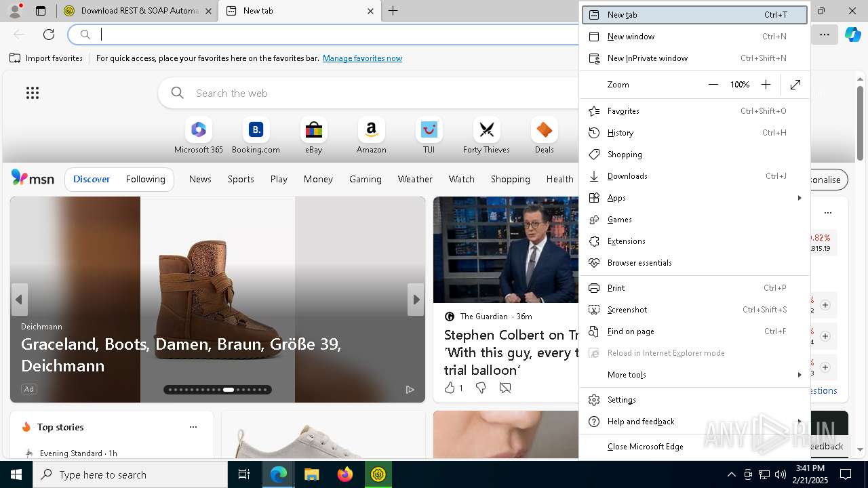Show hidden system tray icons

coord(731,474)
